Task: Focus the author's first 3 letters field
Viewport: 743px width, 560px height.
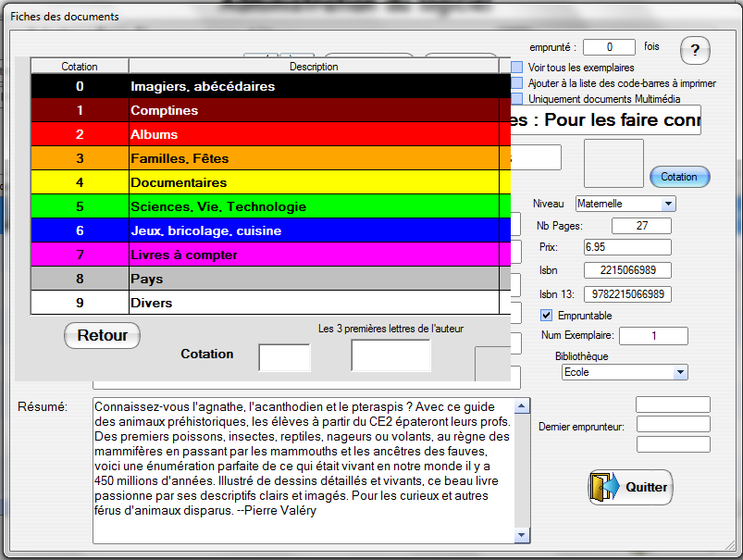Action: pos(390,355)
